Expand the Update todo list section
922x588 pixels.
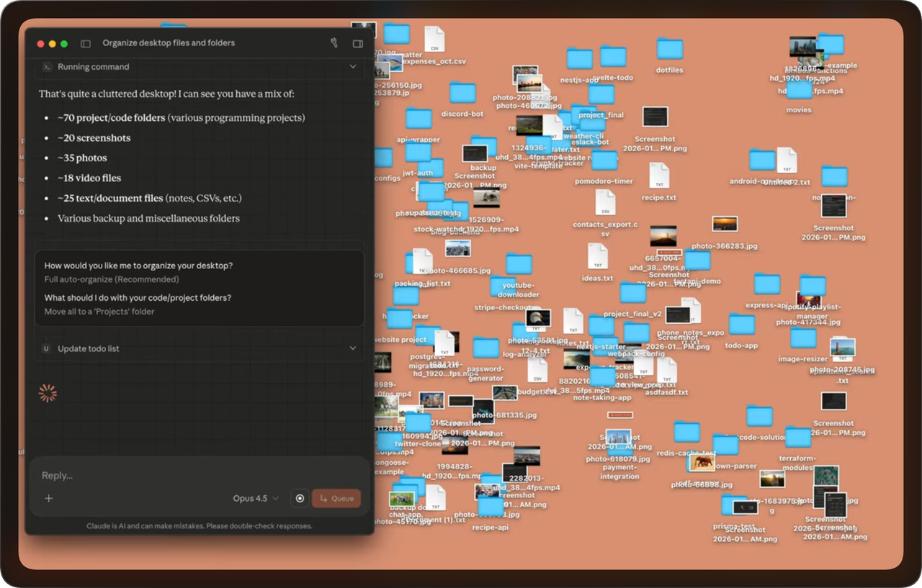(x=352, y=348)
